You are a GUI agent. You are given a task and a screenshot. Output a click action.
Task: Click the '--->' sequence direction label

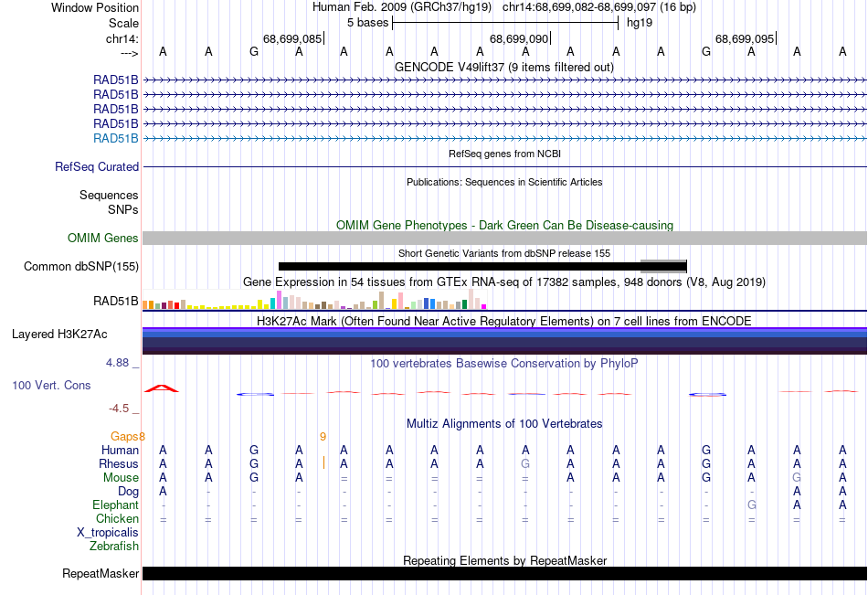(x=130, y=53)
